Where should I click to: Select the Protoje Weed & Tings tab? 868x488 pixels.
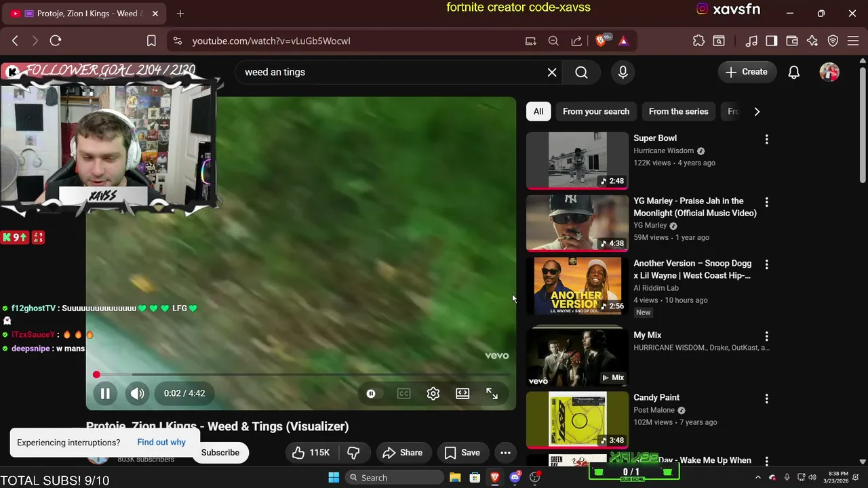point(85,14)
